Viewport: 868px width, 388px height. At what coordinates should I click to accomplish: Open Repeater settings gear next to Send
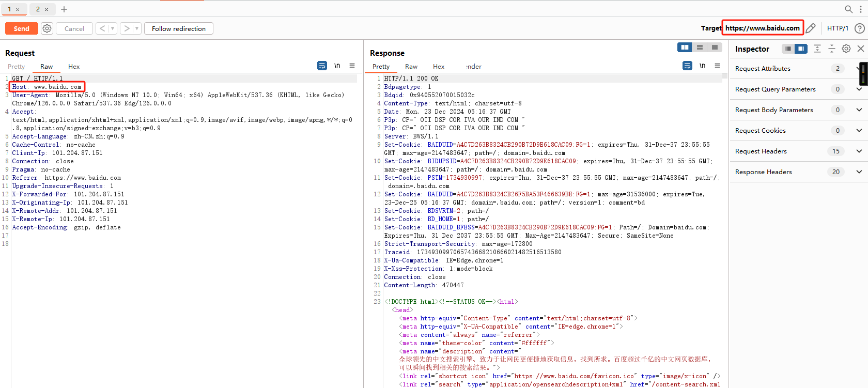47,28
